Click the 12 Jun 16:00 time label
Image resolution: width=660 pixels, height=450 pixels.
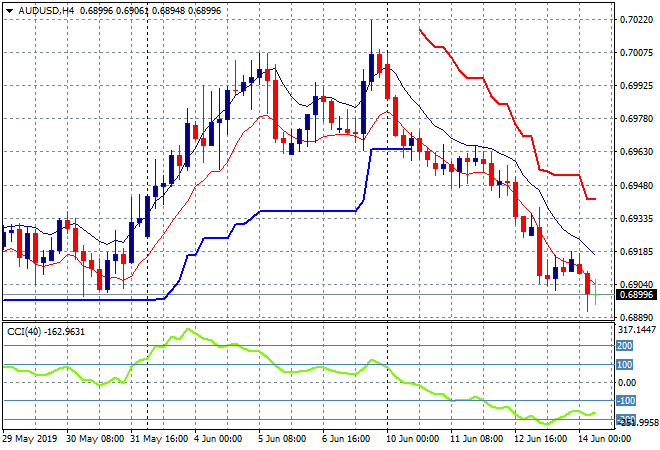click(x=540, y=439)
